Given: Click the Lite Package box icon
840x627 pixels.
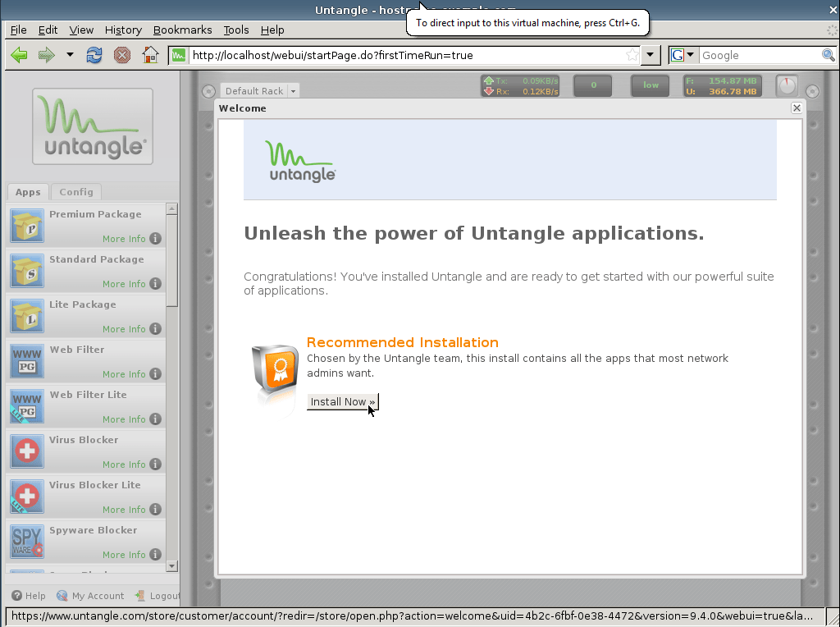Looking at the screenshot, I should 27,316.
